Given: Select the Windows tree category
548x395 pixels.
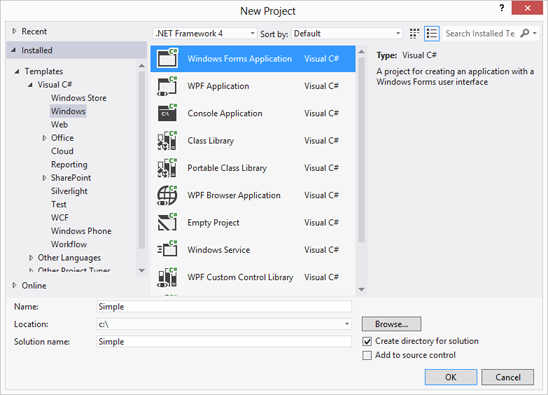Looking at the screenshot, I should coord(68,111).
